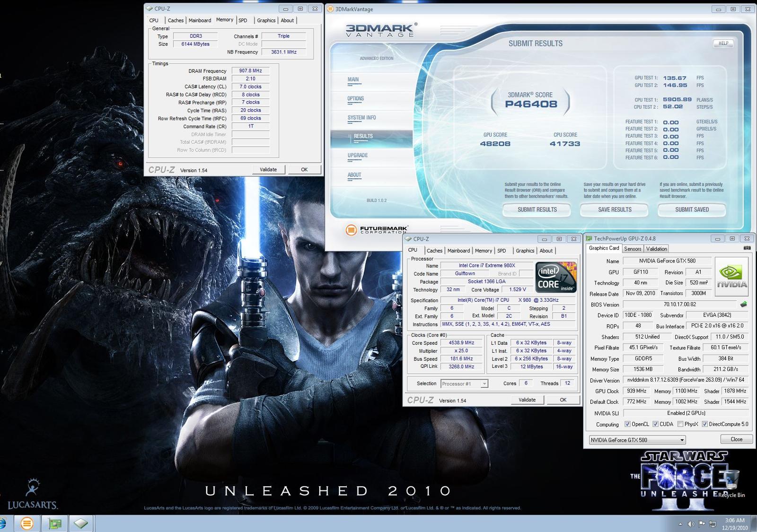Click the BIOS Version save chip icon
757x532 pixels.
point(743,304)
